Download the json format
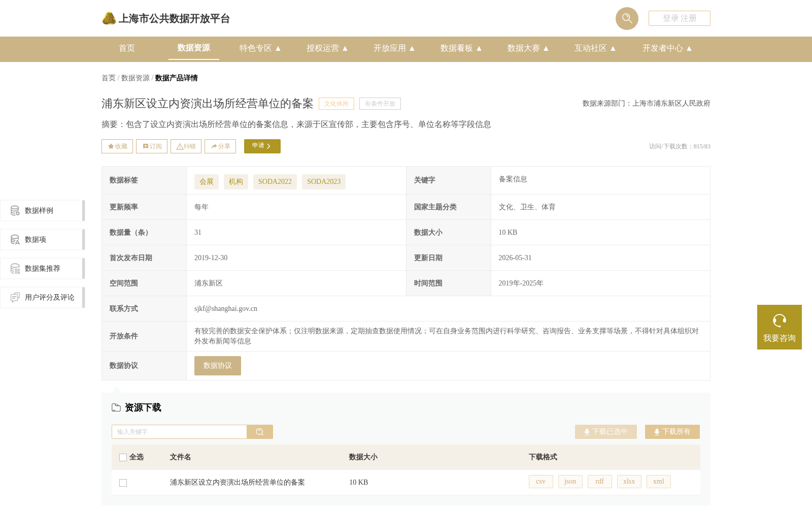Viewport: 812px width, 508px height. pos(570,482)
